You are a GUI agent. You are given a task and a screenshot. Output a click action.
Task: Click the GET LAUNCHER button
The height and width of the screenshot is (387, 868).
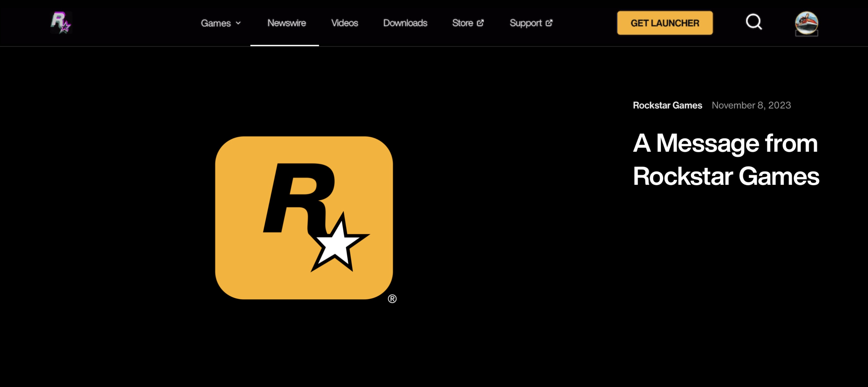click(x=665, y=23)
